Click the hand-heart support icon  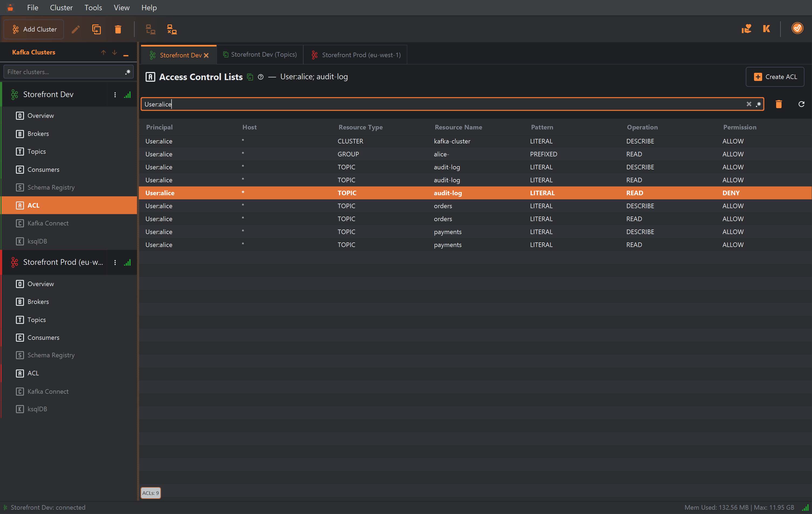tap(746, 29)
